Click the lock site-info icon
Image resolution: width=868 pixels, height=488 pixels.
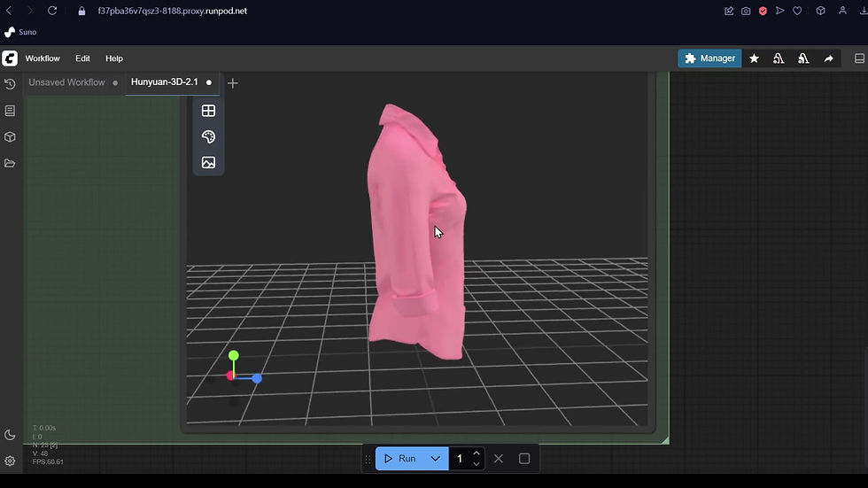(x=81, y=11)
